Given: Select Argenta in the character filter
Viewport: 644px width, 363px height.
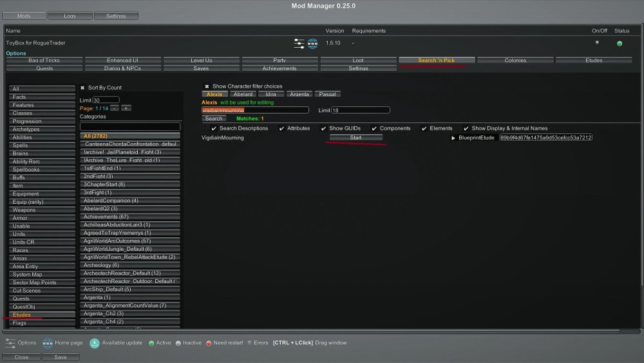Looking at the screenshot, I should pos(299,94).
